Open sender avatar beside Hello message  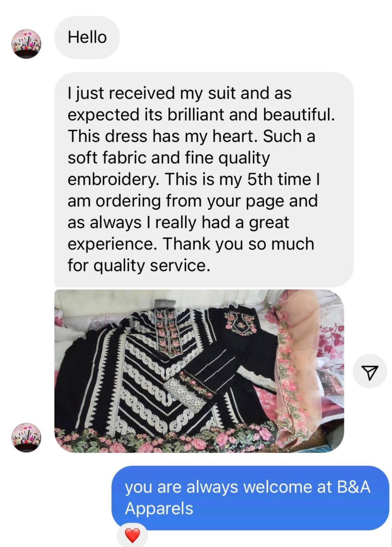click(26, 43)
